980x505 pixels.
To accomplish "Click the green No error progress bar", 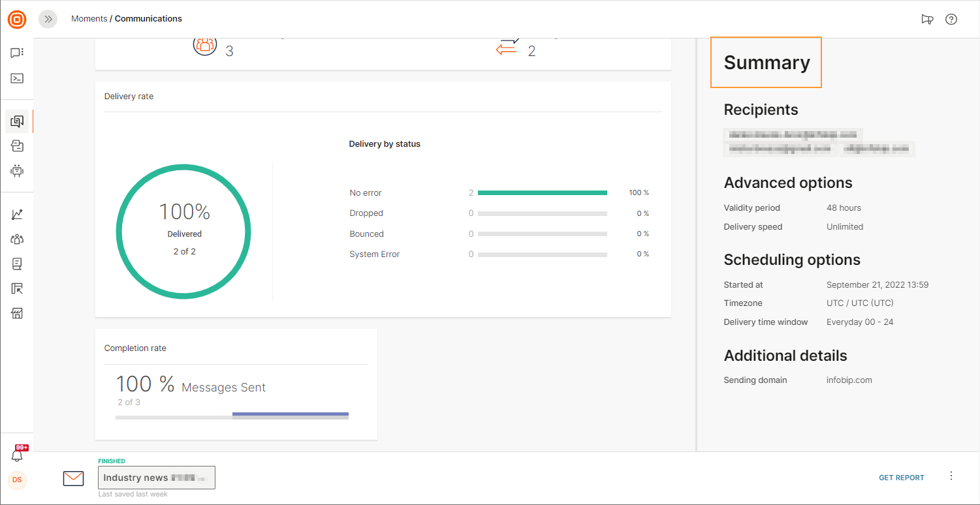I will click(x=542, y=193).
